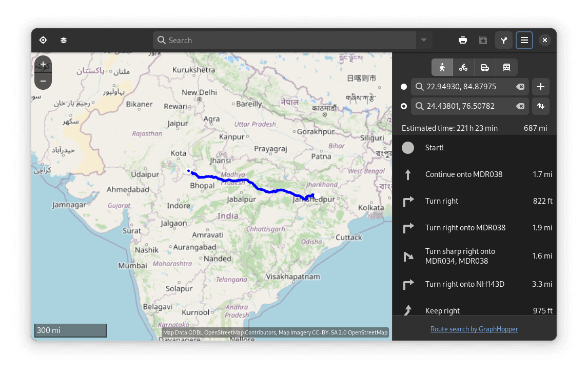The width and height of the screenshot is (588, 375).
Task: Print the current route
Action: coord(462,40)
